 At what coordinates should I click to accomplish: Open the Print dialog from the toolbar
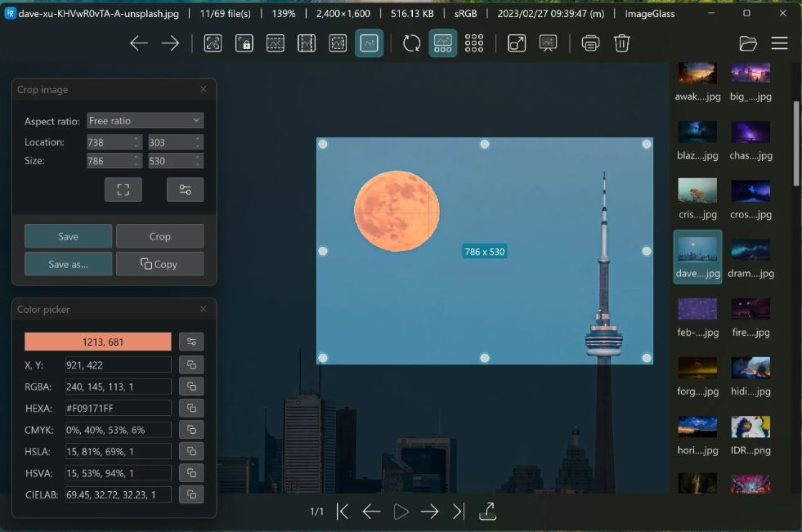point(590,43)
